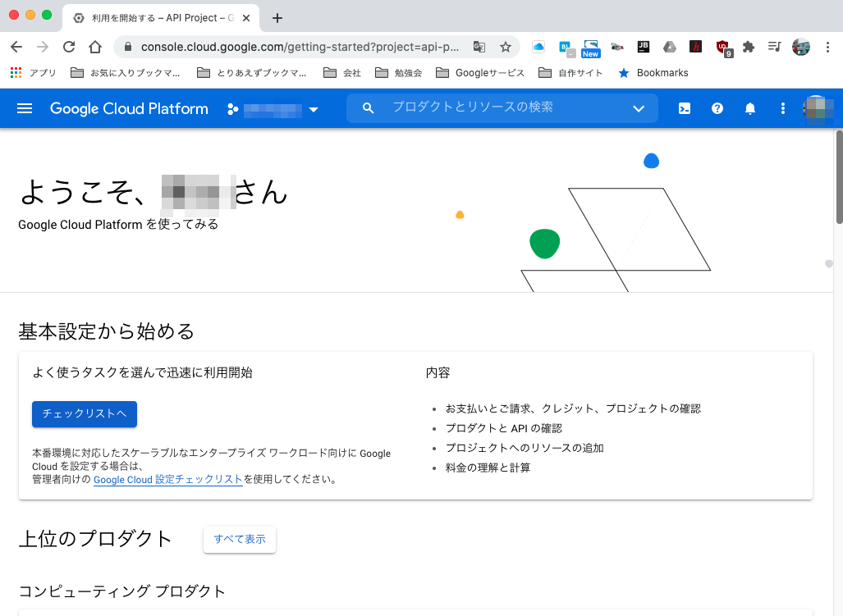Open the とりあえずブックマ bookmark folder
843x616 pixels.
(251, 72)
